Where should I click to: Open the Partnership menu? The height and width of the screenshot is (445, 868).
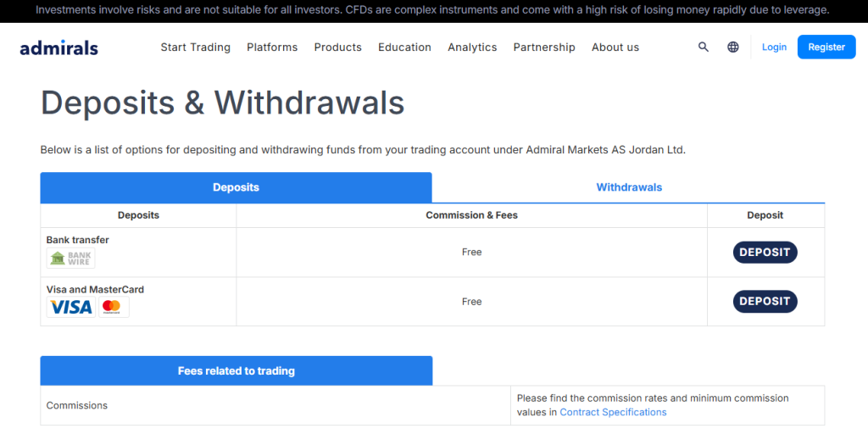click(544, 47)
